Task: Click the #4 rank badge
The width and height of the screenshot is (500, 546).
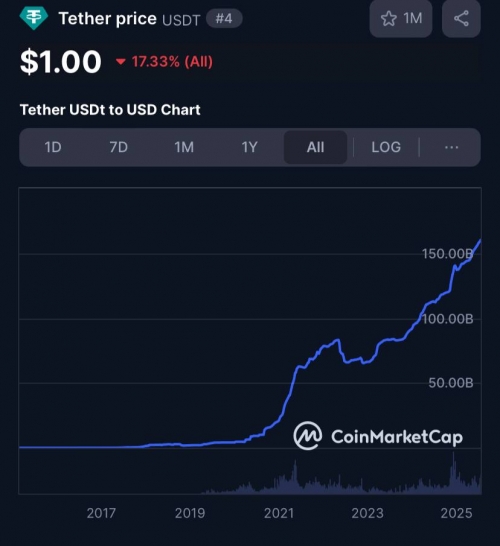Action: [x=224, y=18]
